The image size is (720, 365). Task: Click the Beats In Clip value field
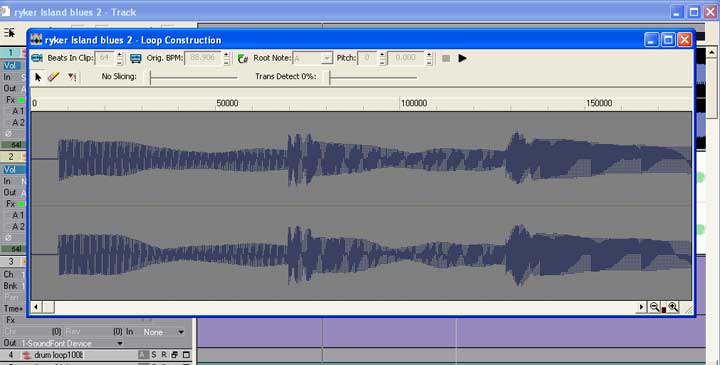pos(105,58)
